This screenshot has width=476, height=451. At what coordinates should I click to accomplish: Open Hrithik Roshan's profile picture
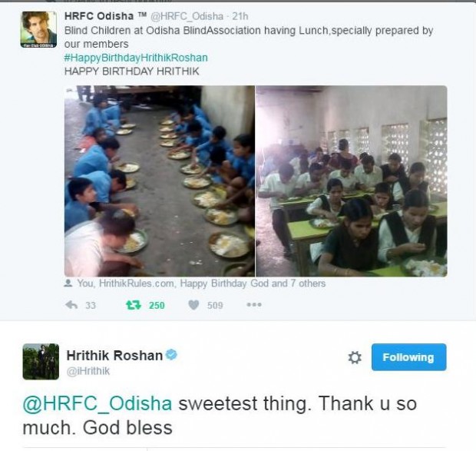[x=41, y=361]
